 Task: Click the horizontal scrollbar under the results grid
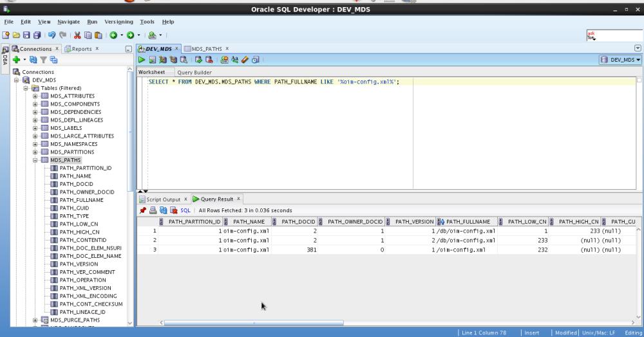[253, 323]
